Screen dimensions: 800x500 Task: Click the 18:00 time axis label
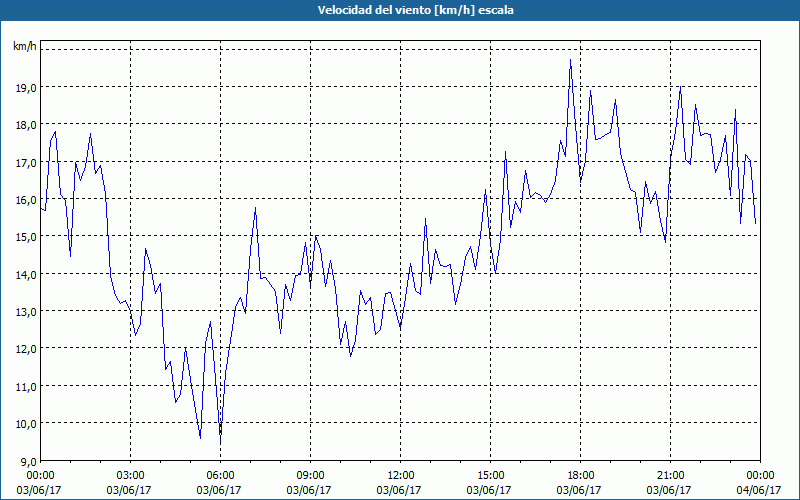click(x=581, y=476)
